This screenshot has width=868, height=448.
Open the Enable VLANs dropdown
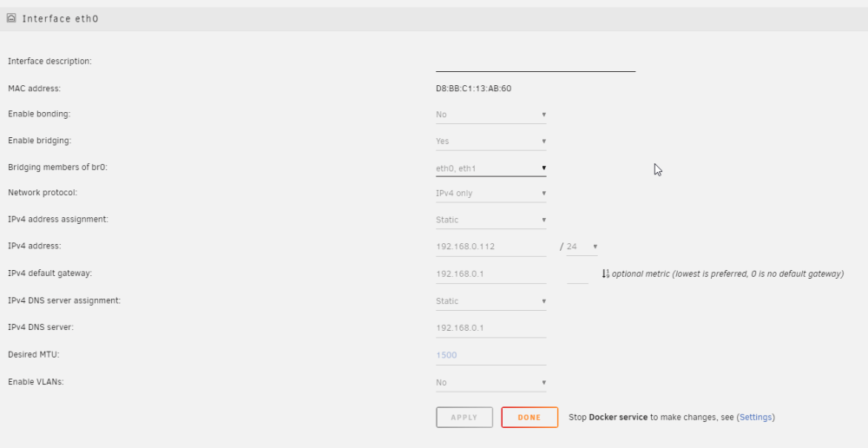491,383
